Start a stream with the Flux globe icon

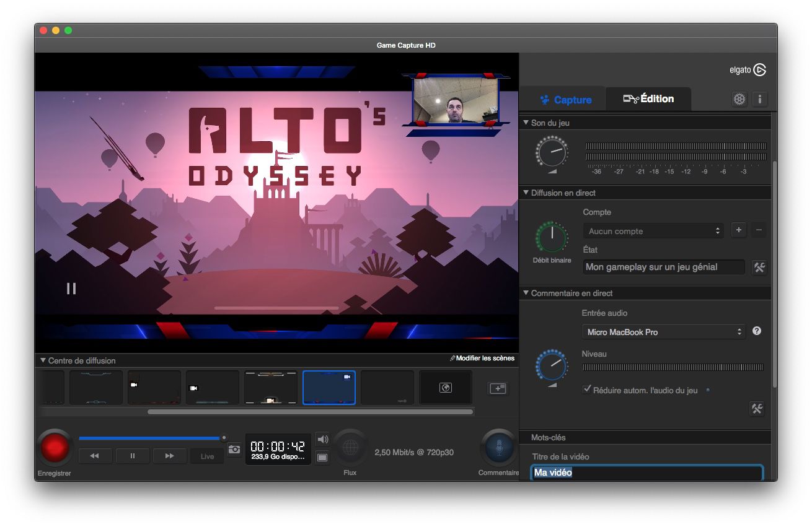pos(350,448)
